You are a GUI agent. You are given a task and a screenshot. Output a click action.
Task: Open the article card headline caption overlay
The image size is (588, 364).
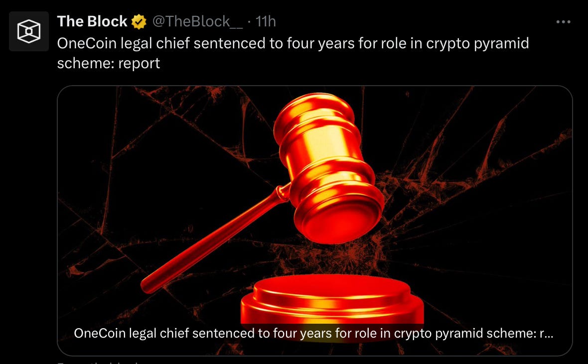(x=313, y=333)
